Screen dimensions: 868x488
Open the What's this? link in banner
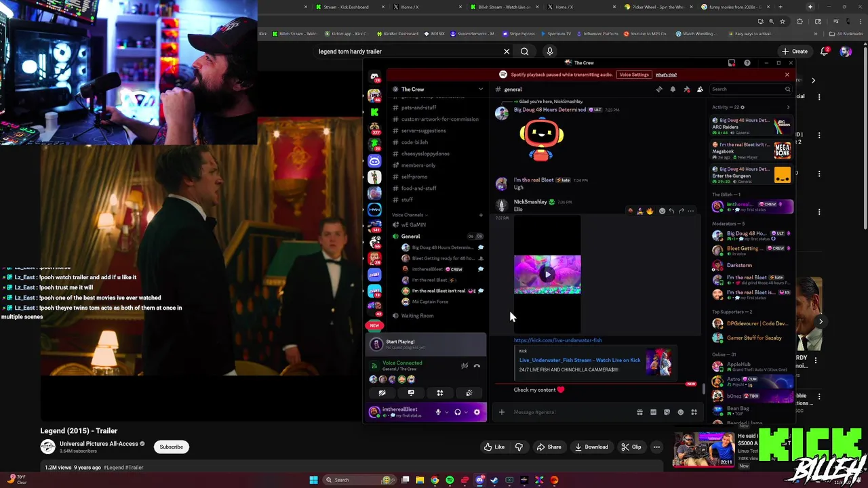tap(666, 75)
